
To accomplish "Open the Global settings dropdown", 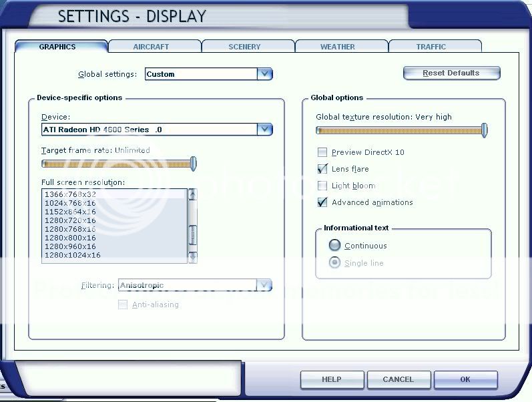I will pos(264,74).
